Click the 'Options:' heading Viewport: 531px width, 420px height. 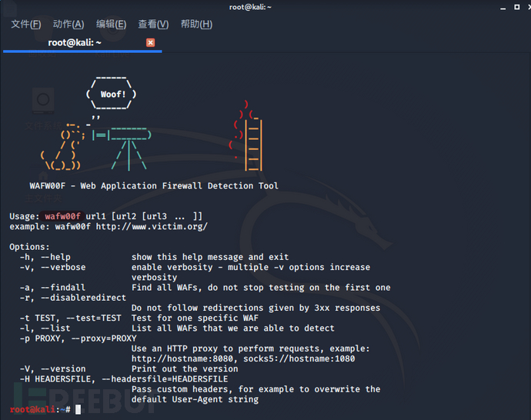29,247
